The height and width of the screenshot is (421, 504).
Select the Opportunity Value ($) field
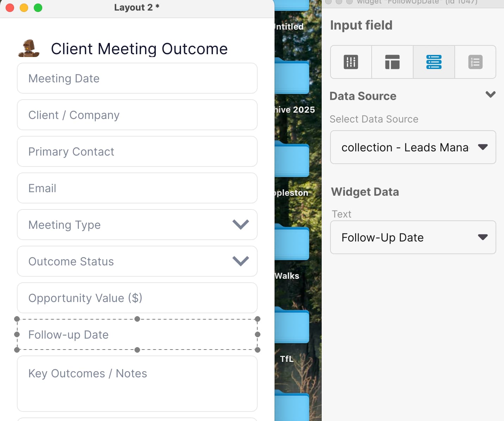(x=137, y=298)
